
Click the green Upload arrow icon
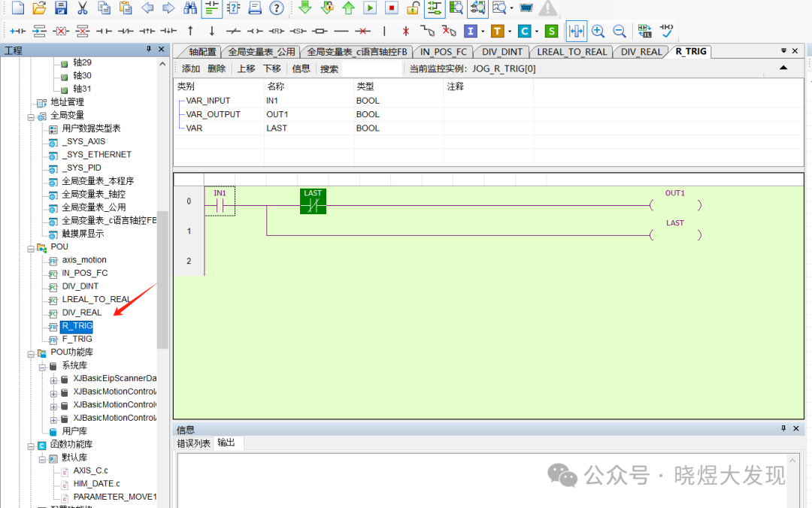349,8
